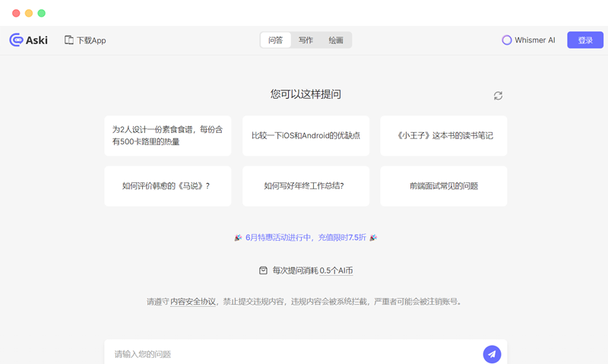Close the window with red button
Image resolution: width=608 pixels, height=364 pixels.
click(x=16, y=13)
